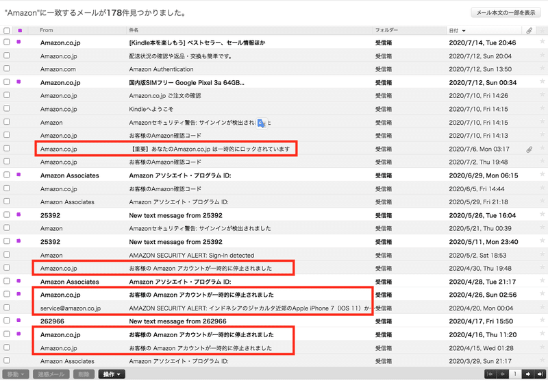
Task: Click the Google Translate popup icon
Action: point(262,123)
